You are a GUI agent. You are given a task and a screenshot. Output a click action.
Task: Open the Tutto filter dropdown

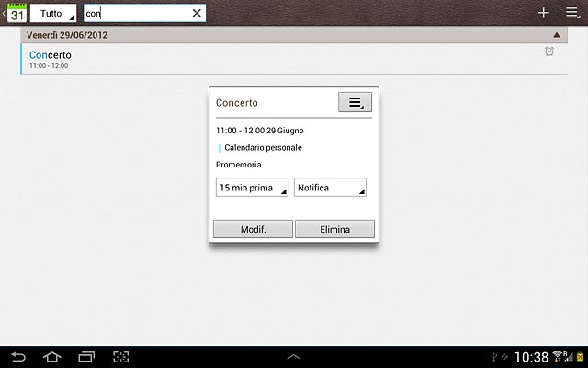[53, 13]
